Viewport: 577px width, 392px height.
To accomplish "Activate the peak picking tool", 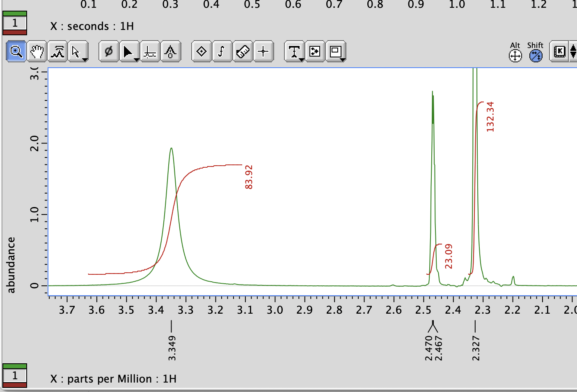I will click(57, 52).
